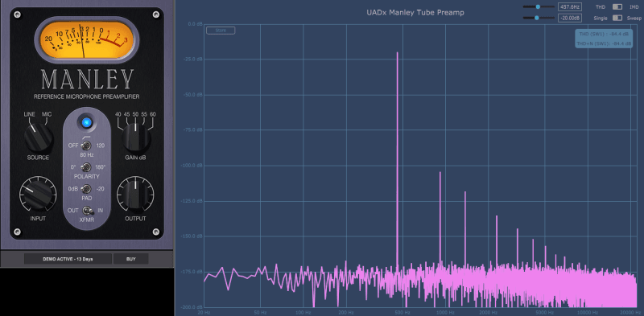Image resolution: width=644 pixels, height=316 pixels.
Task: Toggle the Single/Sweep mode switch
Action: 617,18
